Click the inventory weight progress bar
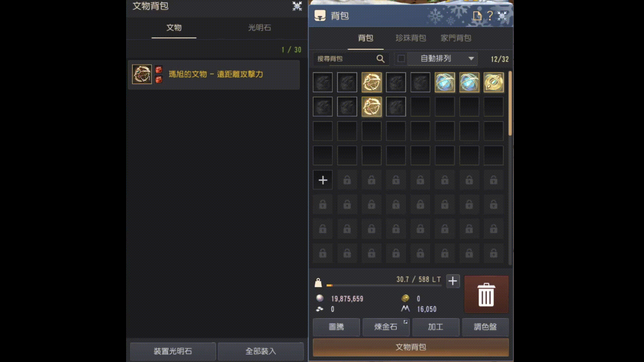Image resolution: width=644 pixels, height=362 pixels. tap(384, 286)
